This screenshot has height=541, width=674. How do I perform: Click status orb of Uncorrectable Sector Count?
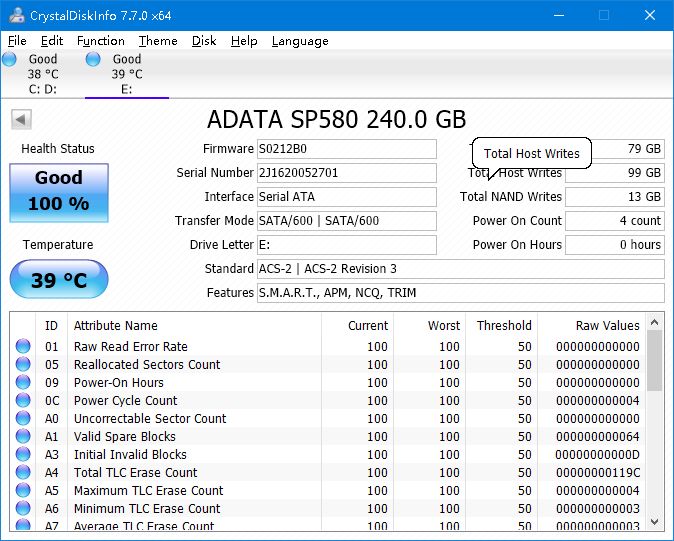23,419
